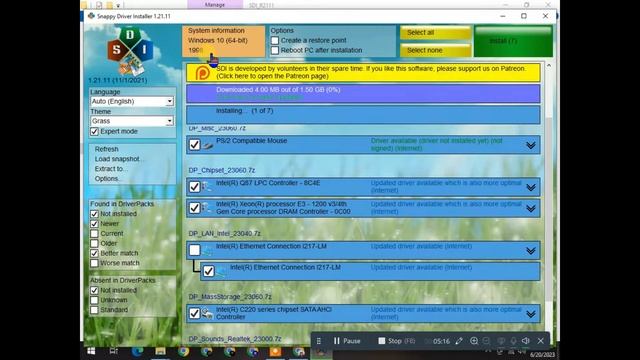640x360 pixels.
Task: Pause the screen recording
Action: pos(347,341)
